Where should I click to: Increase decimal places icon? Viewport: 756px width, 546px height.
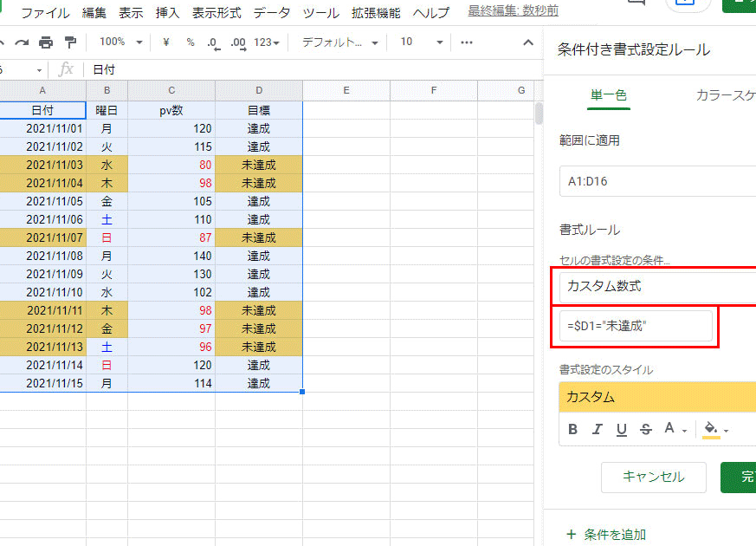click(x=238, y=43)
